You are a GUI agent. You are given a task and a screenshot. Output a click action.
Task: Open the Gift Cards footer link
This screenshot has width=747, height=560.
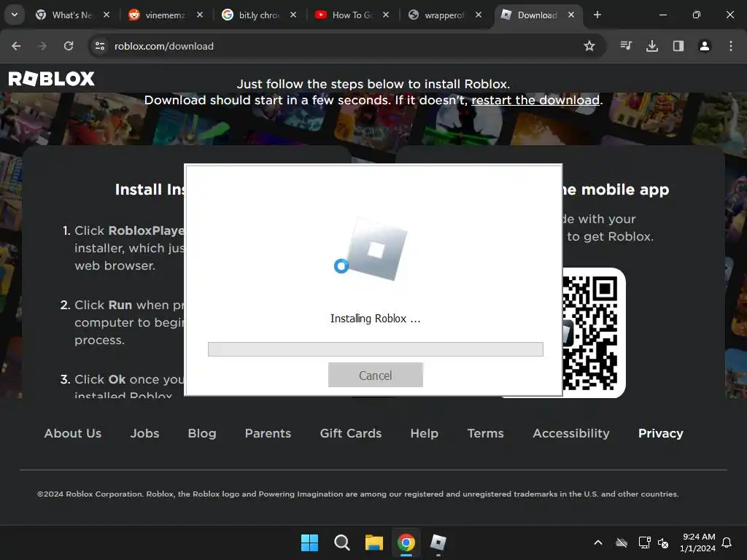[x=351, y=433]
